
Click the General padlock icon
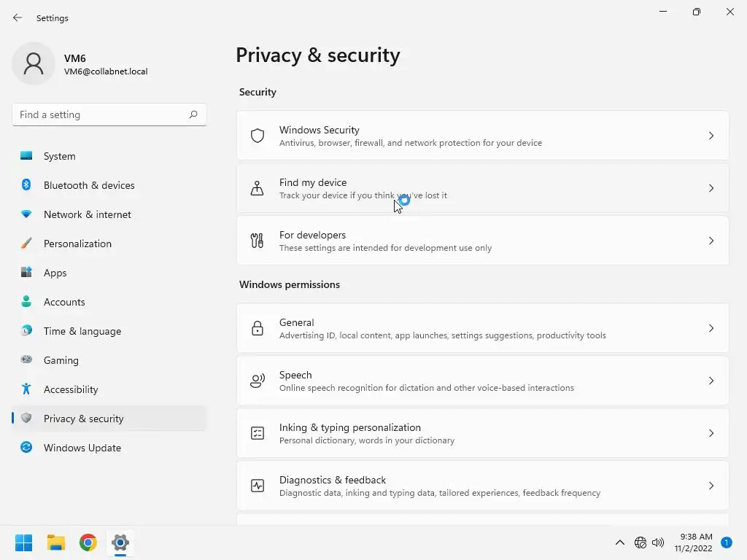[258, 328]
